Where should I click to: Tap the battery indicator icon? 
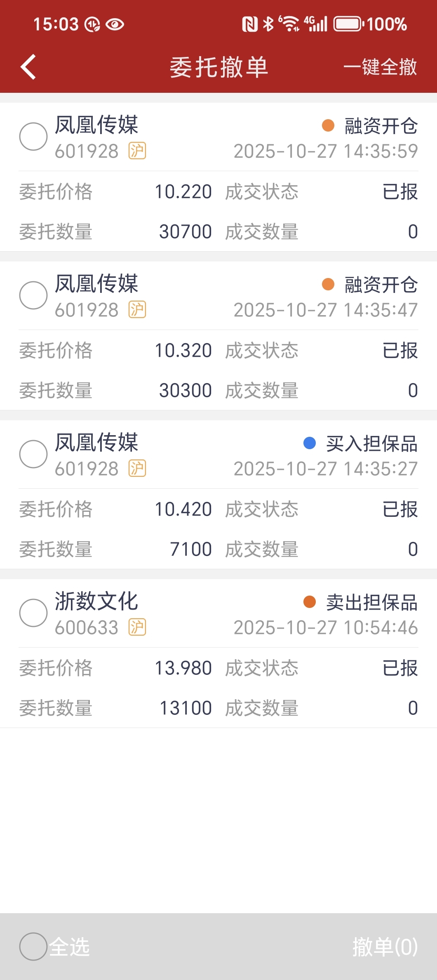(348, 24)
